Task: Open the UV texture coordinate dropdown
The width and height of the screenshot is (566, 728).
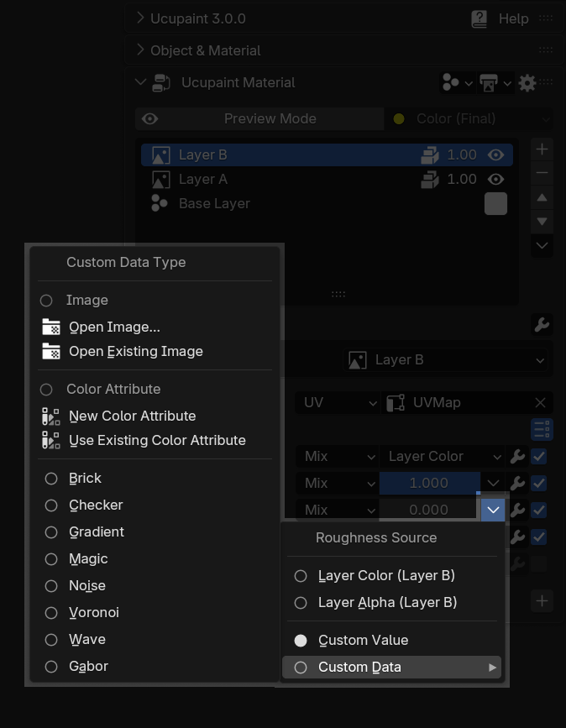Action: pos(338,402)
